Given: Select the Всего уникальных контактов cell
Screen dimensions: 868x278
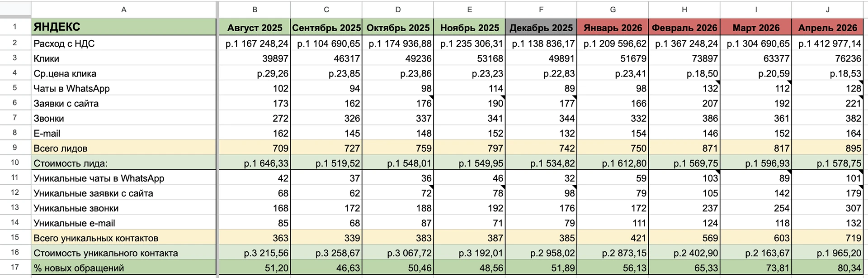Looking at the screenshot, I should pos(124,238).
